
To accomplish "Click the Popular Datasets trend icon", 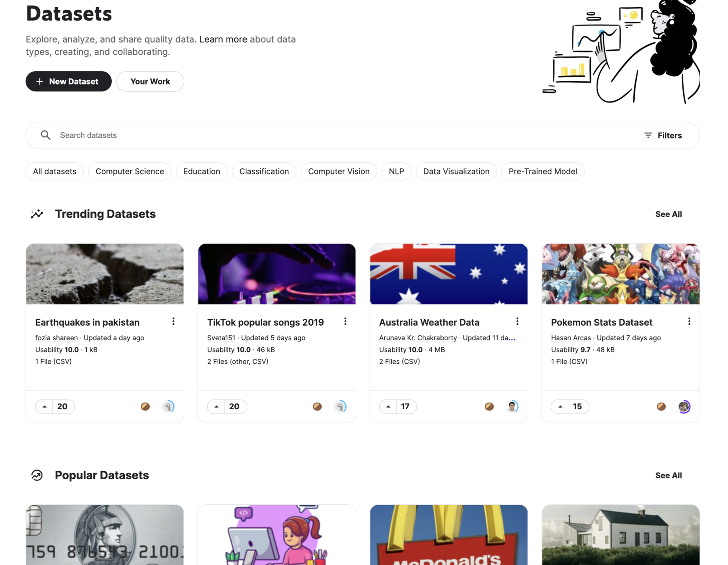I will pos(37,475).
